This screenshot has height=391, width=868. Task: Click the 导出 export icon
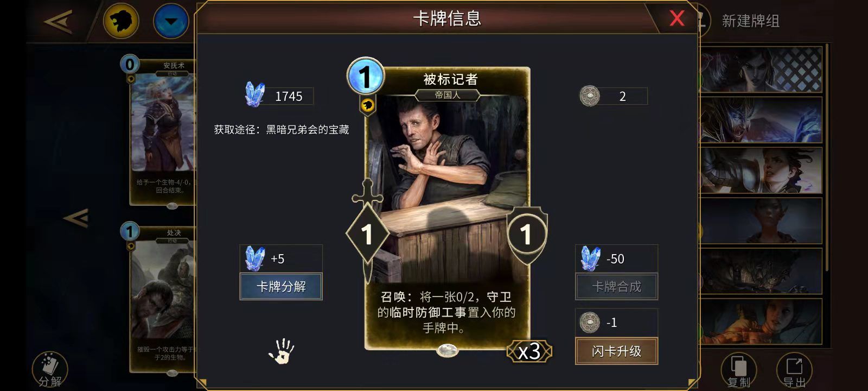click(x=794, y=370)
